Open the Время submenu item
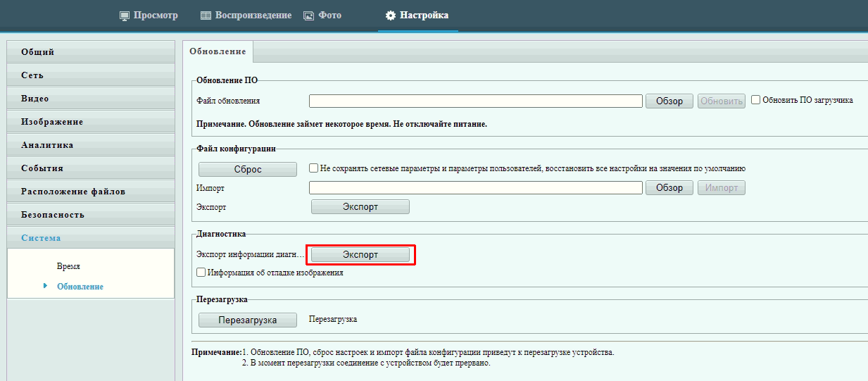Image resolution: width=868 pixels, height=381 pixels. point(68,267)
